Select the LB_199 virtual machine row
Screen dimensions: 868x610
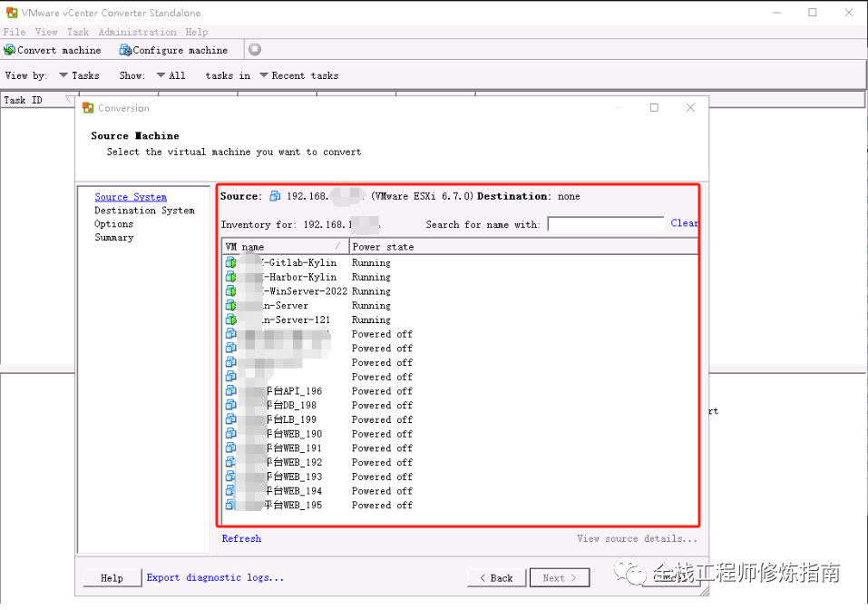(460, 419)
